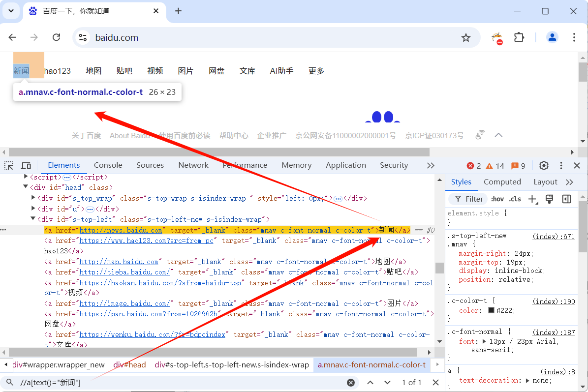Close the DOM search bar
This screenshot has height=392, width=588.
(435, 383)
